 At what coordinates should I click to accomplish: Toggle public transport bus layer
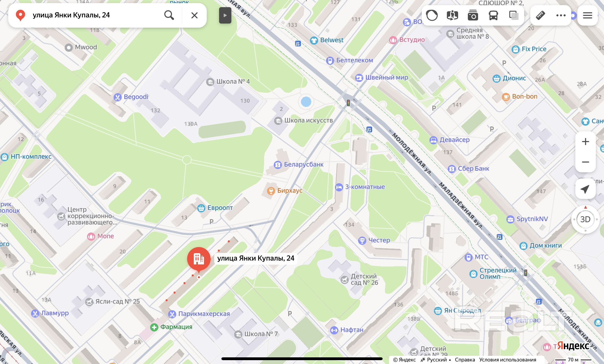pos(493,15)
